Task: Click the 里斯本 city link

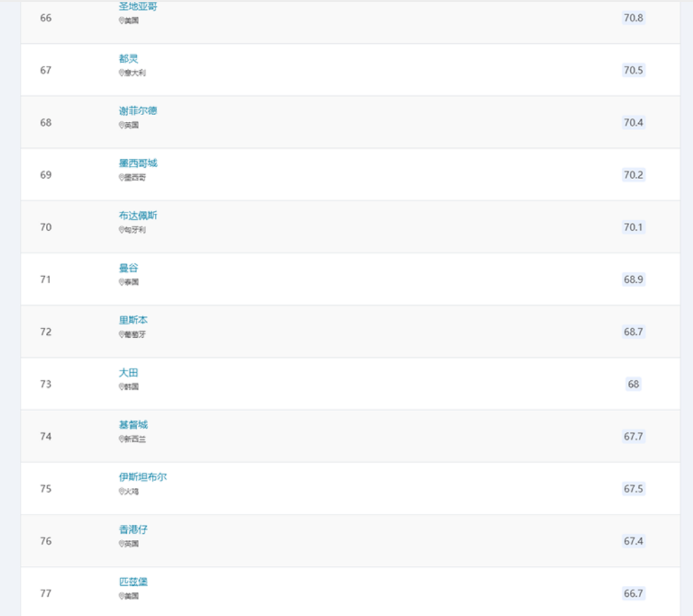Action: click(133, 321)
